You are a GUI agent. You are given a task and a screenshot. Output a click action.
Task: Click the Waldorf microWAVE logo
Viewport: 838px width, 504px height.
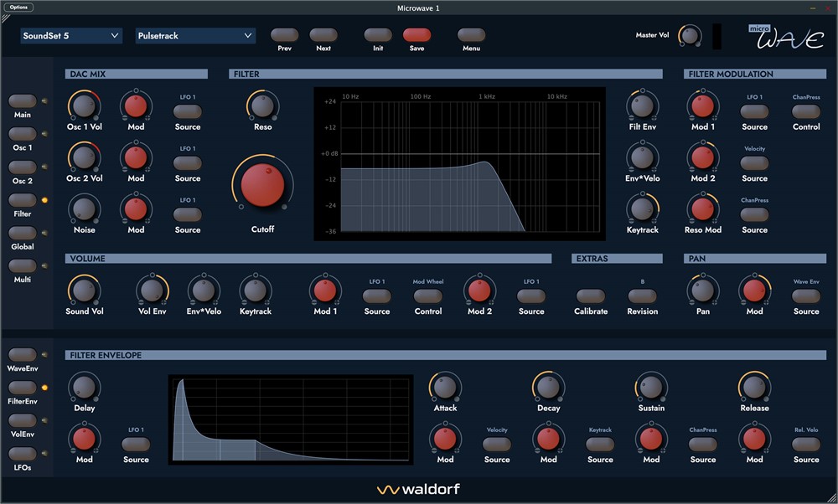click(x=785, y=36)
